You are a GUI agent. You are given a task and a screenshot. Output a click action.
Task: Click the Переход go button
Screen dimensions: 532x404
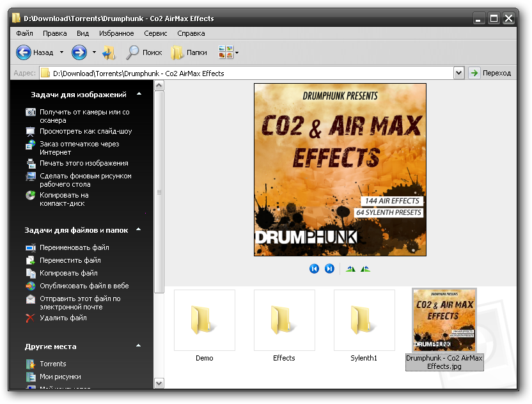[490, 73]
